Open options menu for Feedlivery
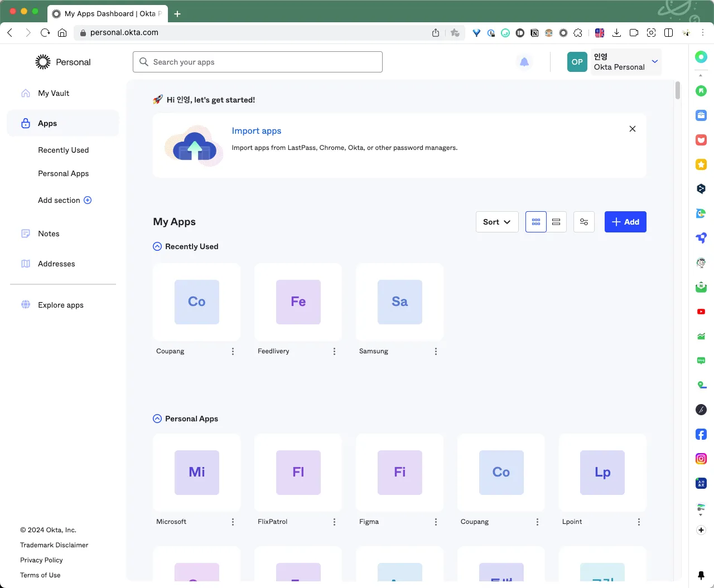714x588 pixels. click(334, 351)
